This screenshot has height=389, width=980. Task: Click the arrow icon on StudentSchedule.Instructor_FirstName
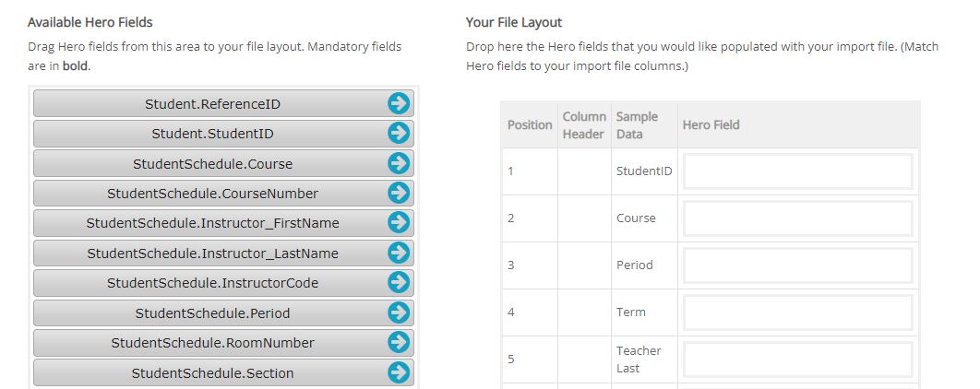399,223
